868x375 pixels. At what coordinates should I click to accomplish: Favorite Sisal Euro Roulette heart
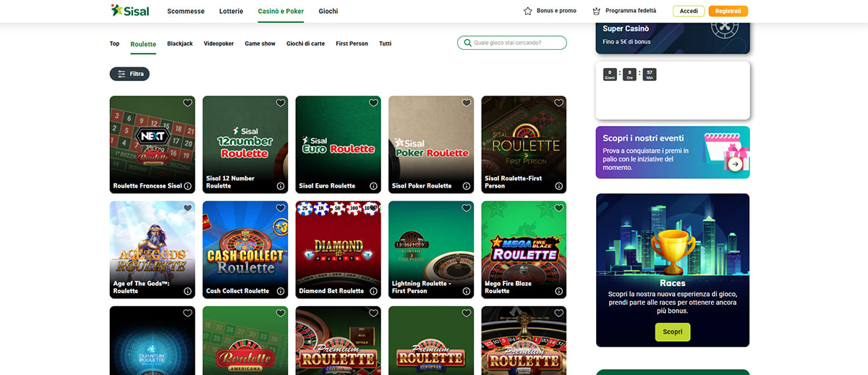(373, 103)
